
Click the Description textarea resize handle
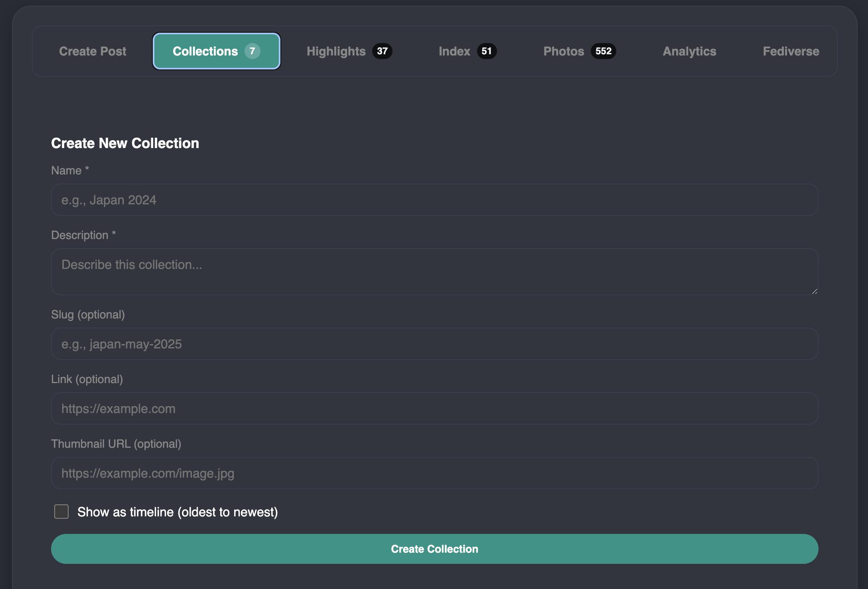[x=814, y=291]
